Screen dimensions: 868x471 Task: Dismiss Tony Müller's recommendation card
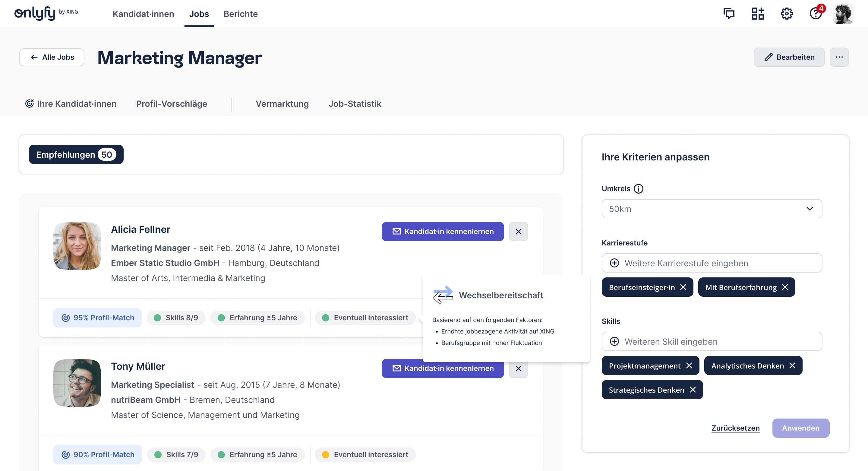[518, 368]
